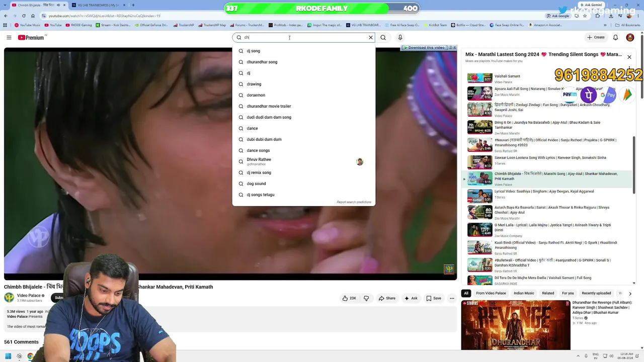This screenshot has height=362, width=644.
Task: Save the video to a playlist
Action: pyautogui.click(x=434, y=298)
